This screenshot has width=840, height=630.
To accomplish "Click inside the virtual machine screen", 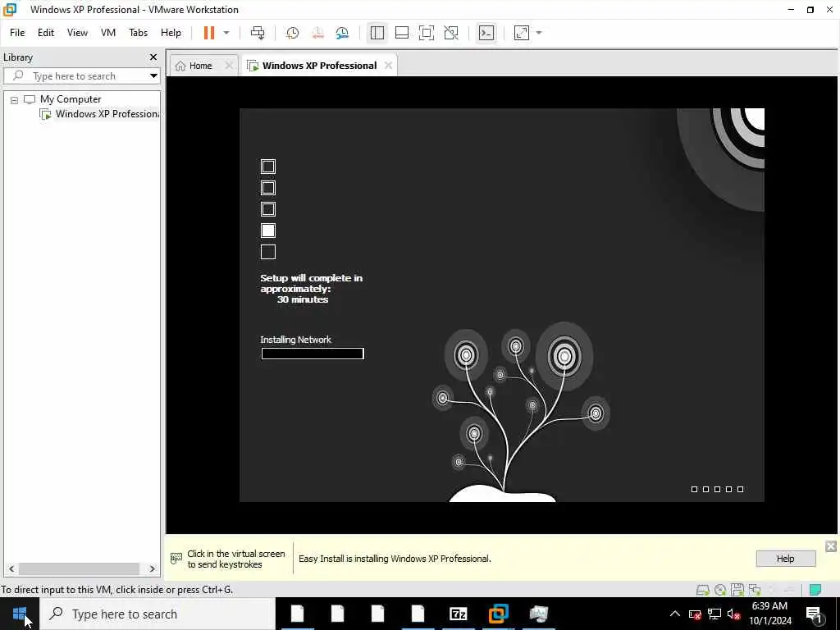I will click(x=501, y=305).
